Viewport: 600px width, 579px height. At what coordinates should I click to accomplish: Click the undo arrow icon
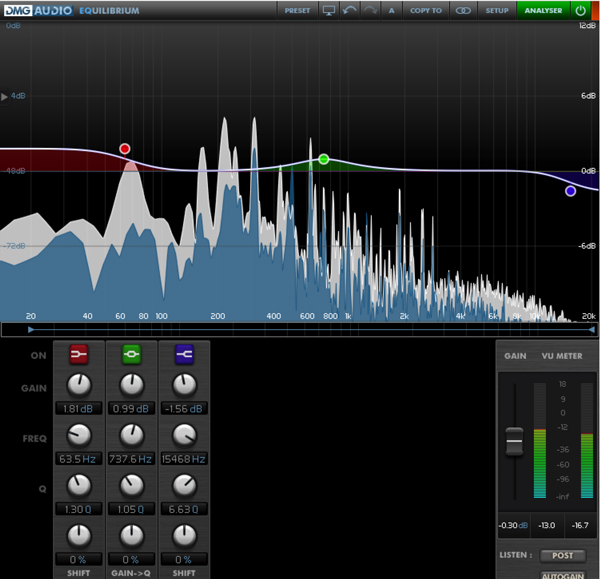349,10
